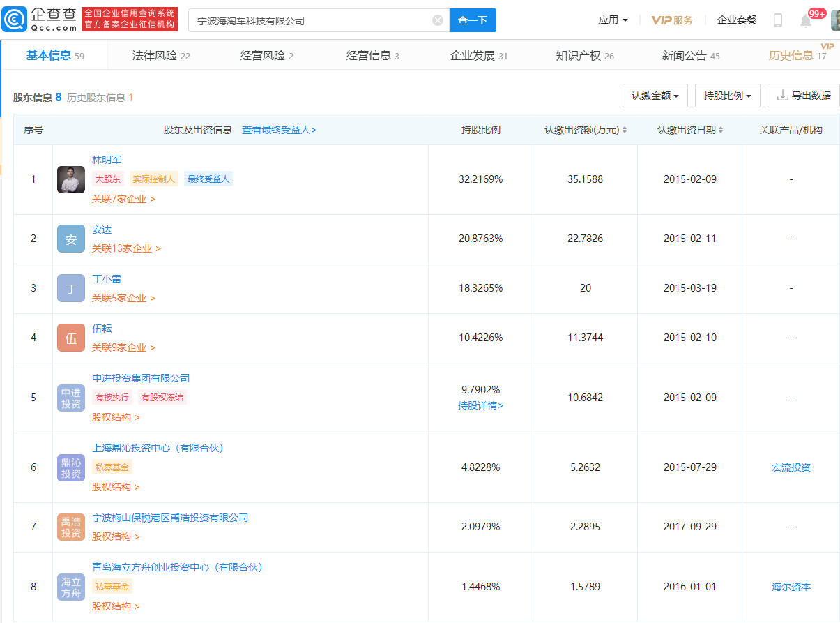Open notifications via the bell icon

tap(807, 20)
